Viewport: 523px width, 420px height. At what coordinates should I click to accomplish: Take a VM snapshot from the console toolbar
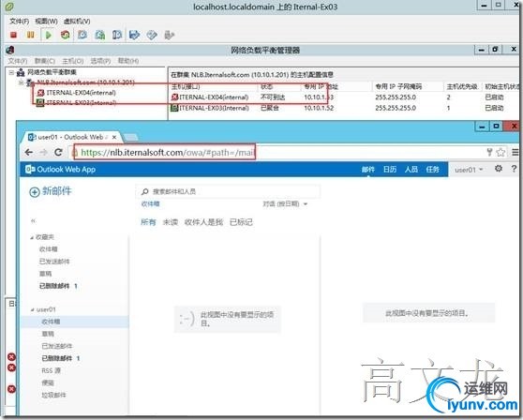click(82, 35)
